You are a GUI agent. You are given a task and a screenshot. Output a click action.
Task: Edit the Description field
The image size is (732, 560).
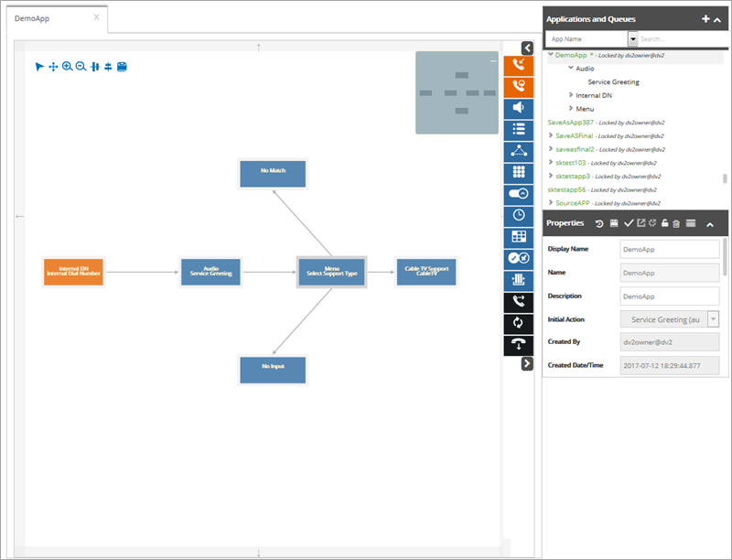click(x=670, y=296)
